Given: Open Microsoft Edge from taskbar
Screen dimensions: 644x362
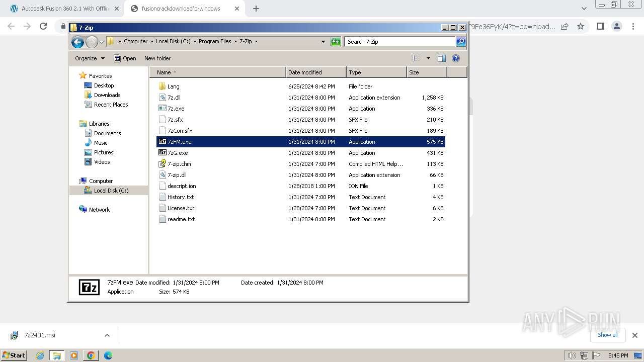Looking at the screenshot, I should (108, 355).
